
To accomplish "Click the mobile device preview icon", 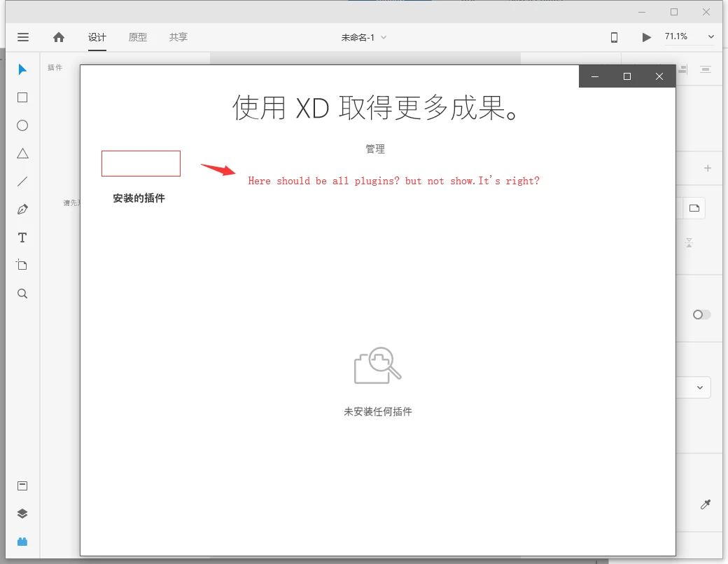I will [x=614, y=37].
